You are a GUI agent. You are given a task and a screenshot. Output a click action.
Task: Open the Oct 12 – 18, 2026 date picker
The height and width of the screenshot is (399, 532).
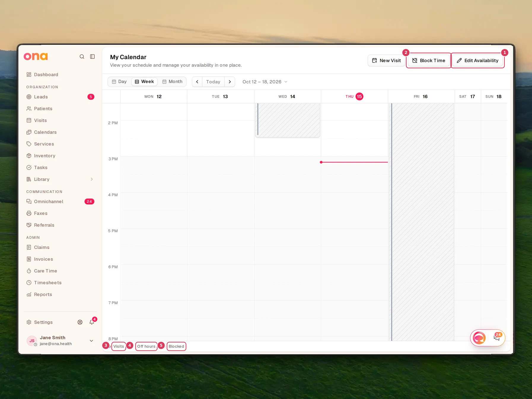(x=265, y=82)
